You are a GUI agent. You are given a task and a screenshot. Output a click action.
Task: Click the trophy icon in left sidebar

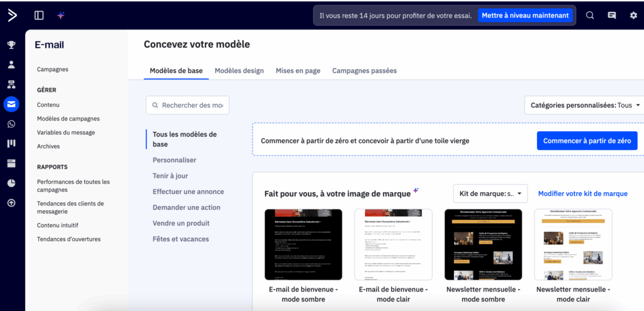[11, 45]
